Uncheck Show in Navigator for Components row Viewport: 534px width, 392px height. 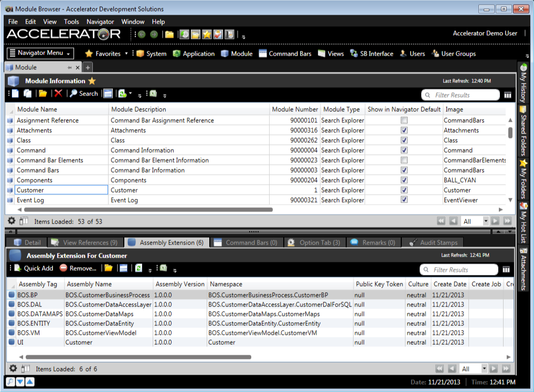click(x=404, y=180)
